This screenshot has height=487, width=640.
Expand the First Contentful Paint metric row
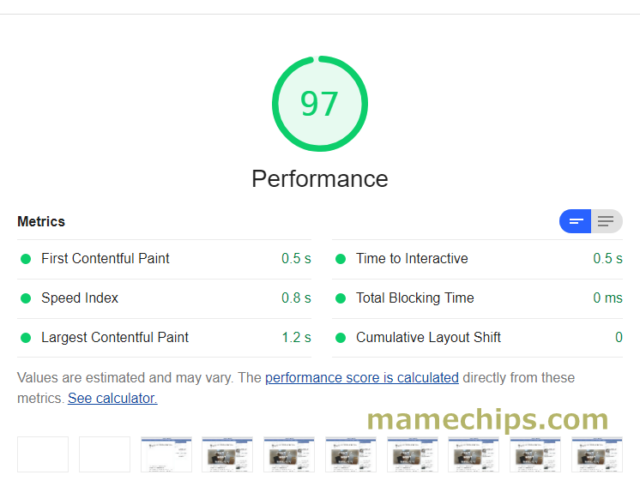pos(164,259)
